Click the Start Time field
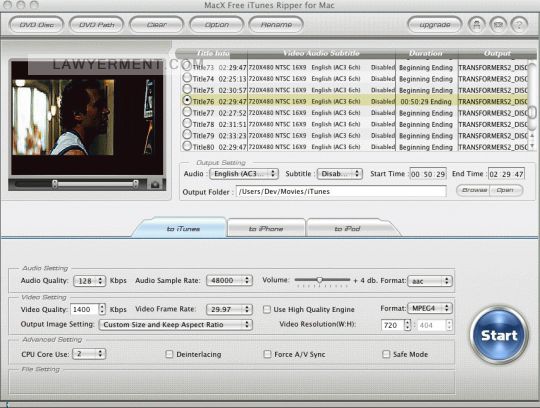The image size is (540, 408). 428,174
